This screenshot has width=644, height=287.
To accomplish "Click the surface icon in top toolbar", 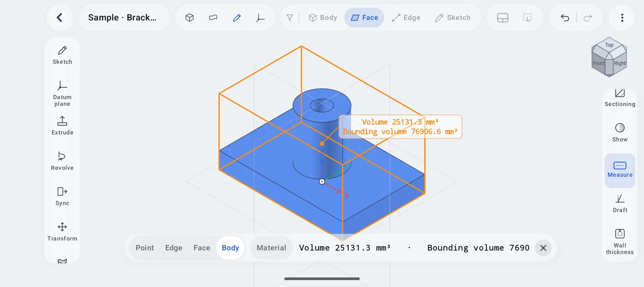I will [213, 18].
